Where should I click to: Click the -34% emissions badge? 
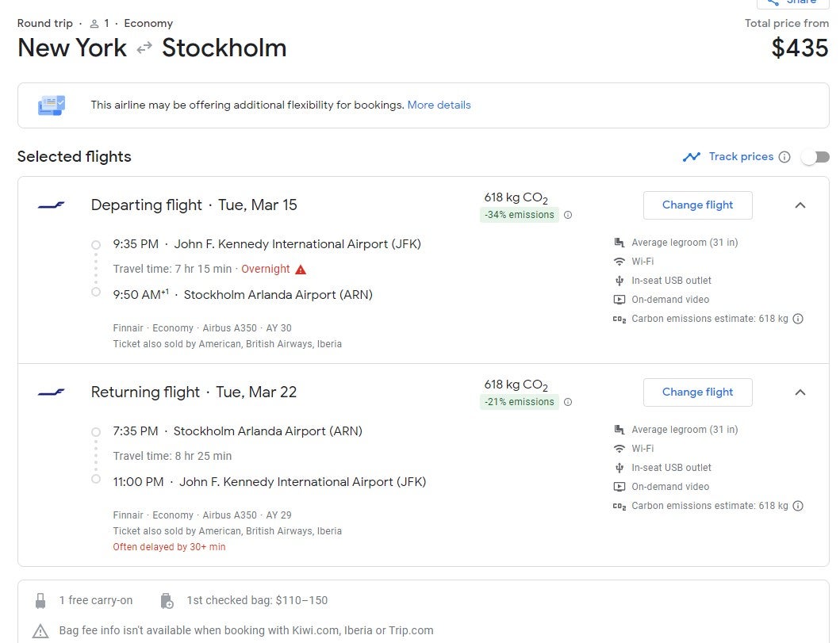[519, 215]
